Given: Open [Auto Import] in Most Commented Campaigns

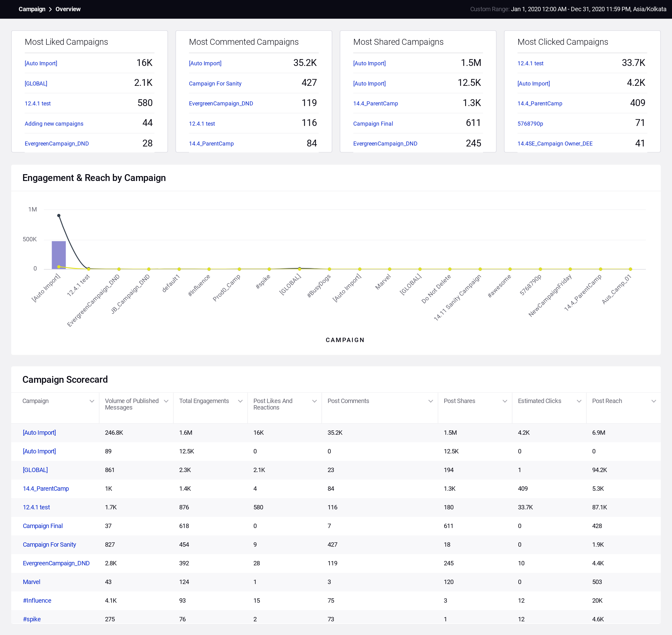Looking at the screenshot, I should [205, 63].
